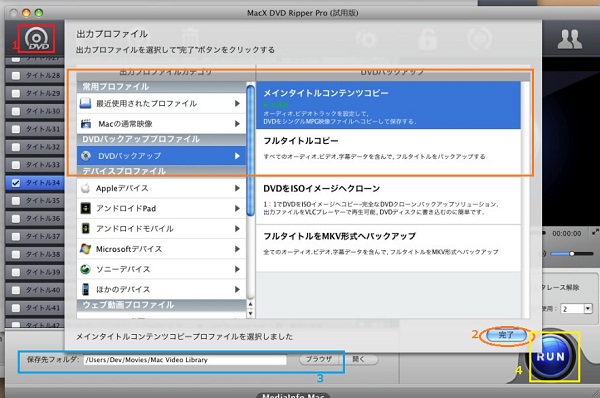Viewport: 600px width, 398px height.
Task: Click the DVD disc load icon
Action: click(x=37, y=39)
